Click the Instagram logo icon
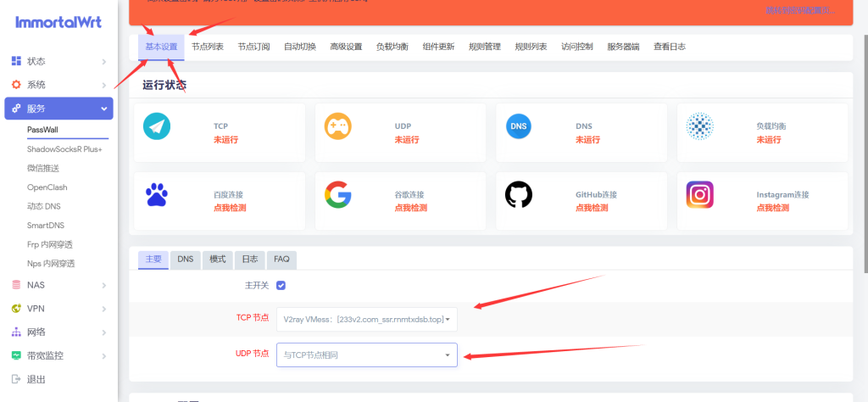Image resolution: width=868 pixels, height=402 pixels. (x=699, y=195)
